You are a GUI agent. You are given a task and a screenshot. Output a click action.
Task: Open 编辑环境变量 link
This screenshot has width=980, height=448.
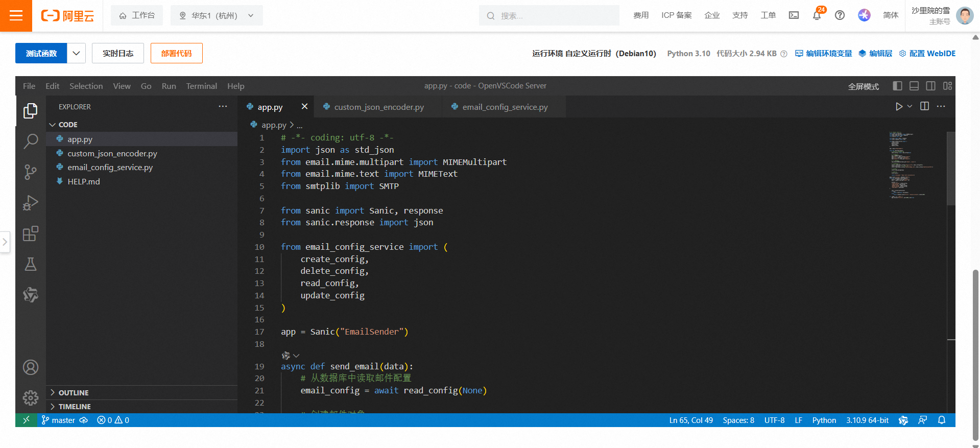pos(824,54)
